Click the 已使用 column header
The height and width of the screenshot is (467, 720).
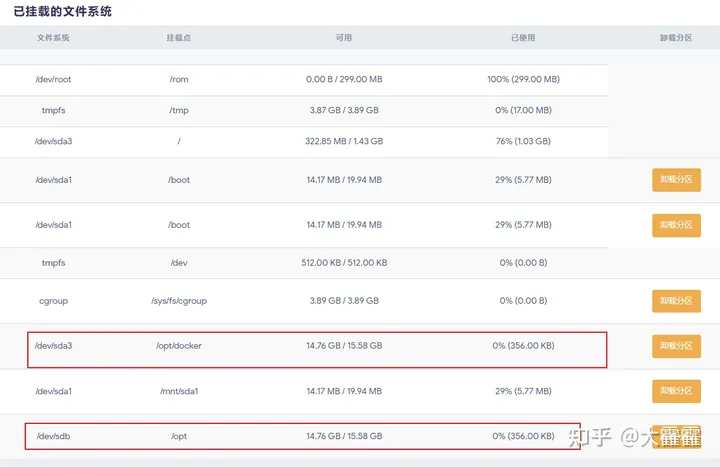pyautogui.click(x=523, y=38)
